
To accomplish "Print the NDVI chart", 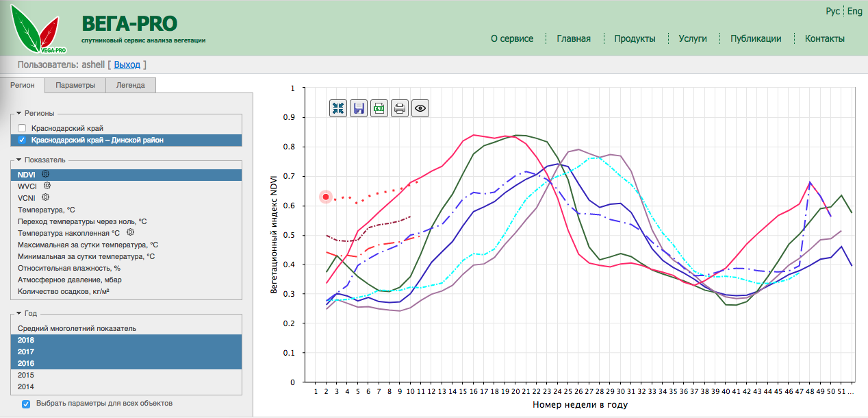I will click(400, 108).
